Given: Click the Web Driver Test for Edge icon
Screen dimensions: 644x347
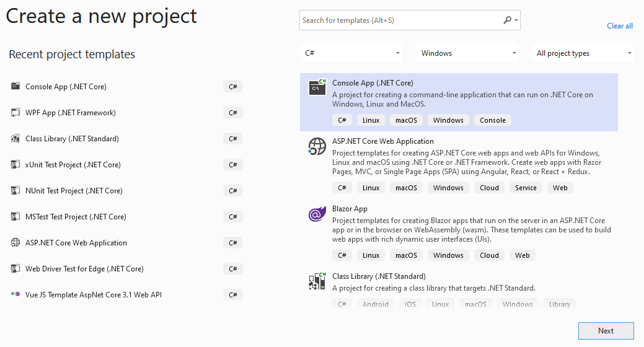Looking at the screenshot, I should pos(15,268).
